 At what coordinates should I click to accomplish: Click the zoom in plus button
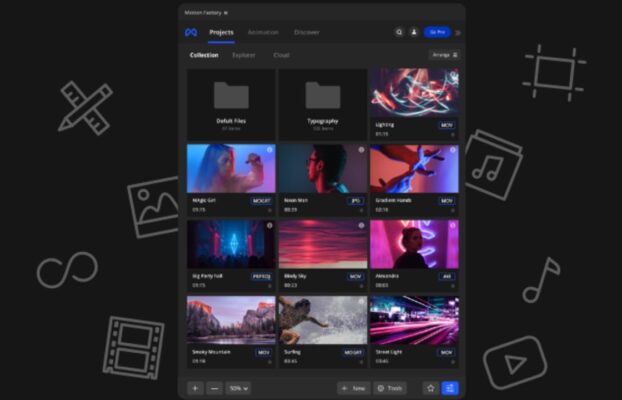(195, 388)
